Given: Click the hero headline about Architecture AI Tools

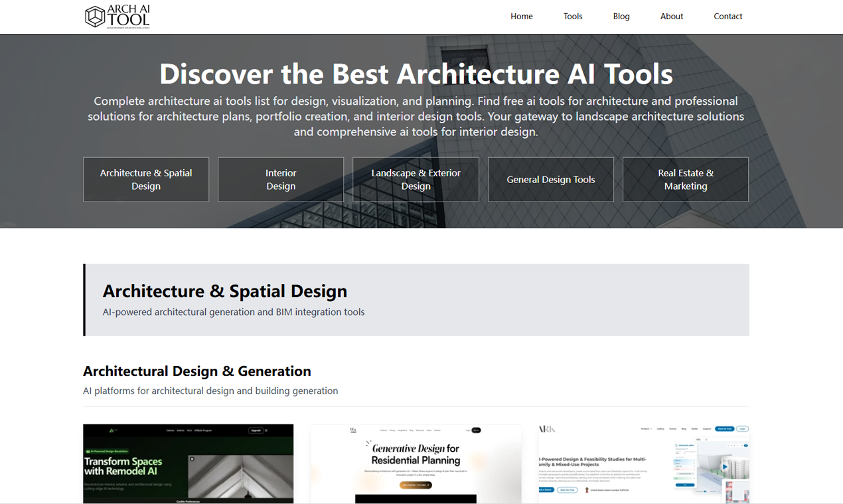Looking at the screenshot, I should click(x=416, y=74).
